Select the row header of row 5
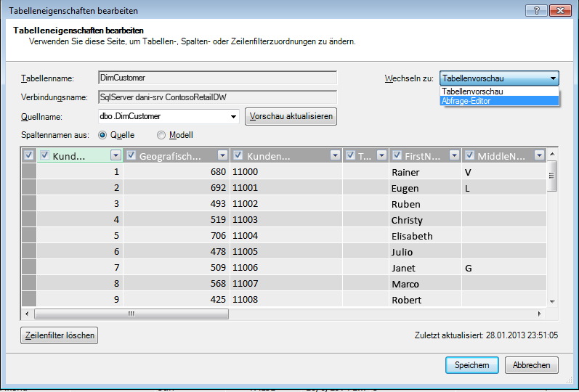Viewport: 579px width, 392px height. click(29, 235)
